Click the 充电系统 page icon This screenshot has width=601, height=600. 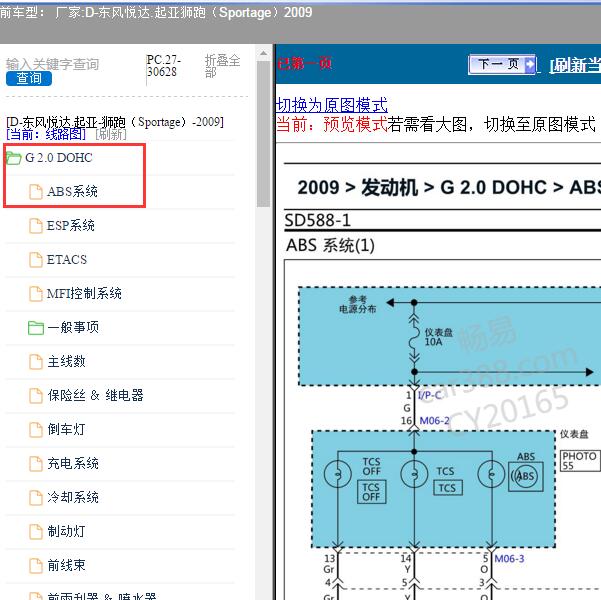coord(36,464)
